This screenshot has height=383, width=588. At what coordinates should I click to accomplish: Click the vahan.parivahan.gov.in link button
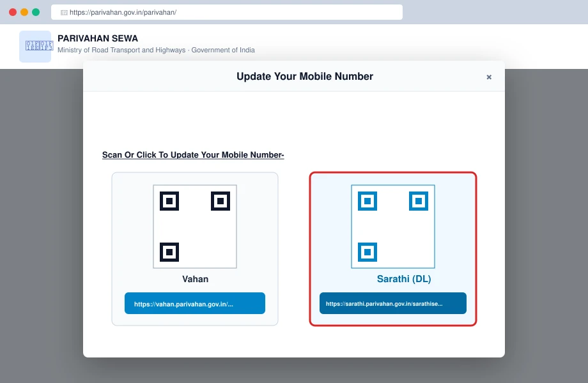(x=195, y=303)
